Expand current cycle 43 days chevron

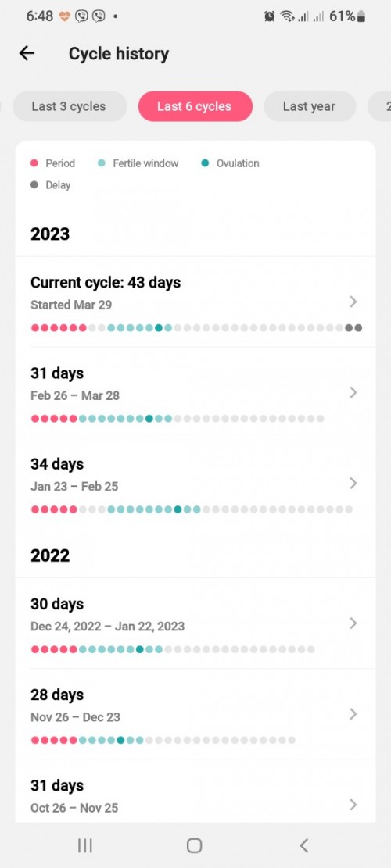[353, 302]
